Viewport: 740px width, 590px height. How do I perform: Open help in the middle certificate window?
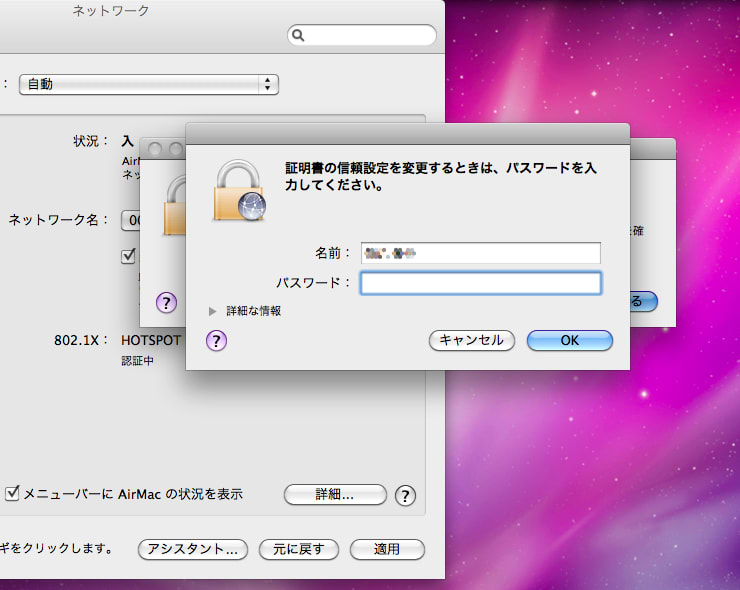coord(166,303)
